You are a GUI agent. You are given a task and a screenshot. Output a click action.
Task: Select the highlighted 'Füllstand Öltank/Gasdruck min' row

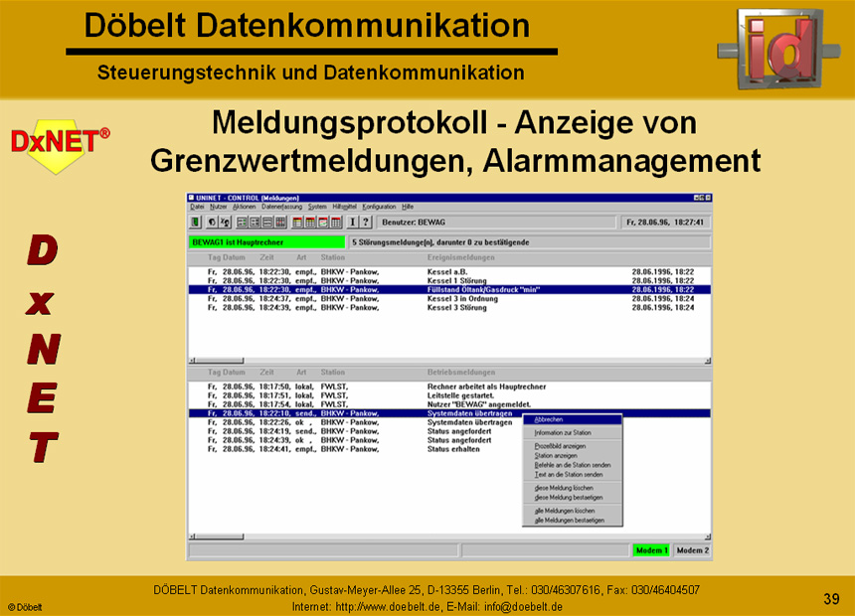click(449, 289)
